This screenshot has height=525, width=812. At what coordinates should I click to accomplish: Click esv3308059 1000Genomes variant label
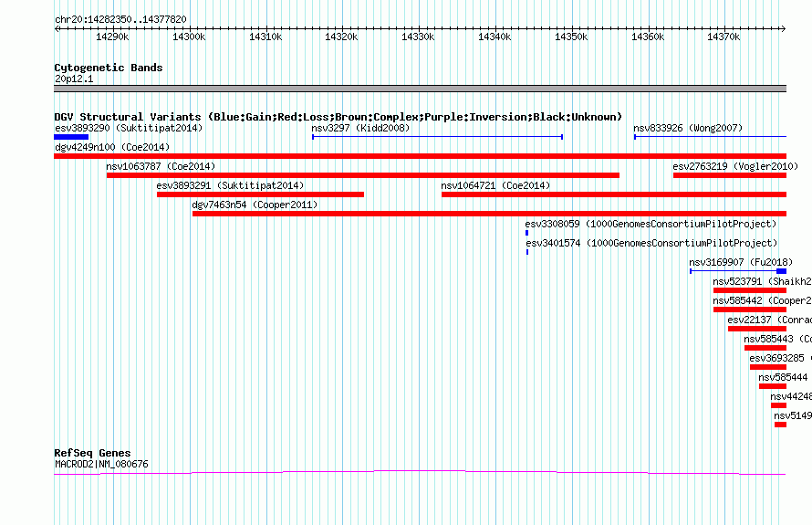(x=651, y=224)
